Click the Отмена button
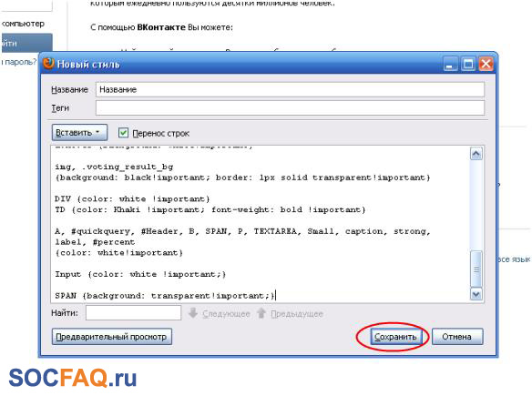 pyautogui.click(x=457, y=337)
